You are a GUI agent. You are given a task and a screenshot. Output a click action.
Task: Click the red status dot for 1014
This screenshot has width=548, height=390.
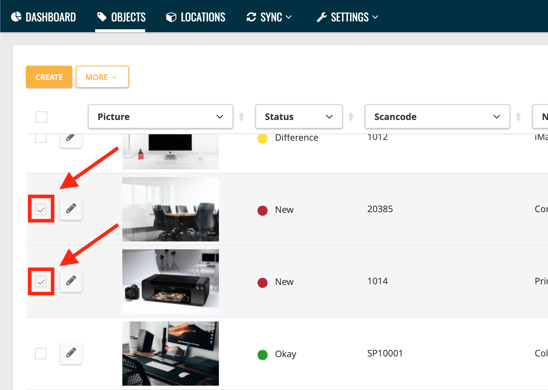[x=262, y=282]
